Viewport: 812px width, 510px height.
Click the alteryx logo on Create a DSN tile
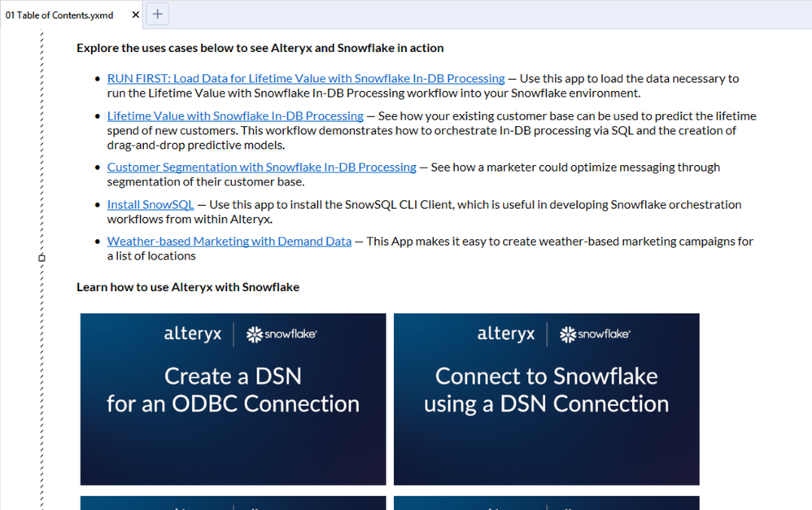[x=193, y=334]
